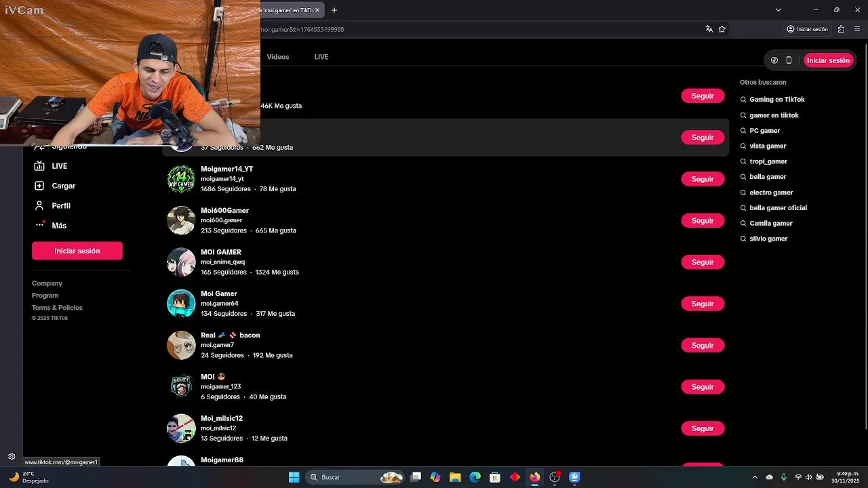868x488 pixels.
Task: Open the new browser tab plus button
Action: (x=334, y=10)
